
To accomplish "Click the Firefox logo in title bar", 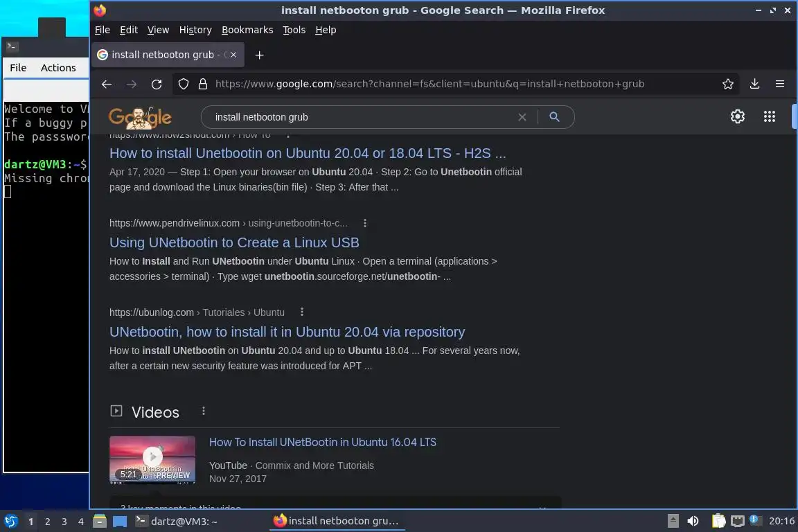I will click(100, 10).
